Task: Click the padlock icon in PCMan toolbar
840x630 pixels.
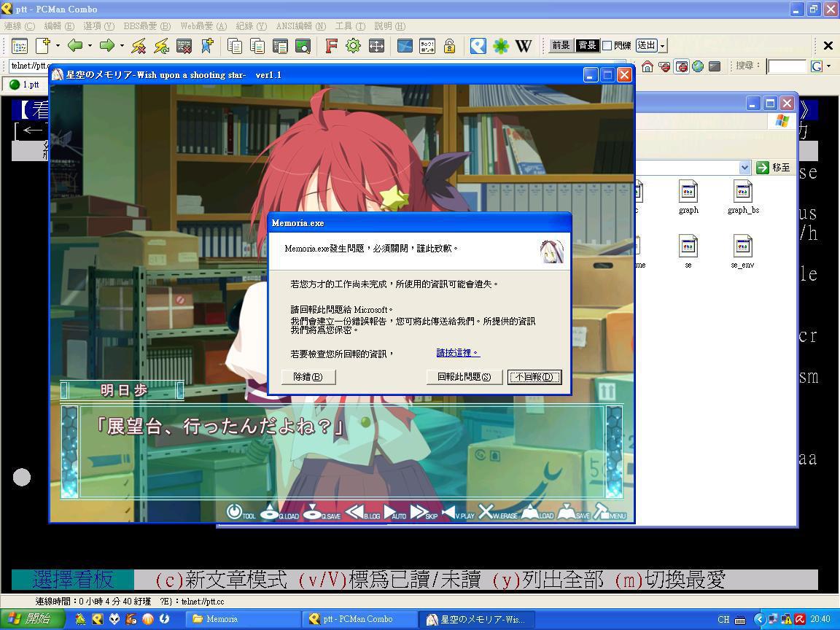Action: click(x=449, y=46)
